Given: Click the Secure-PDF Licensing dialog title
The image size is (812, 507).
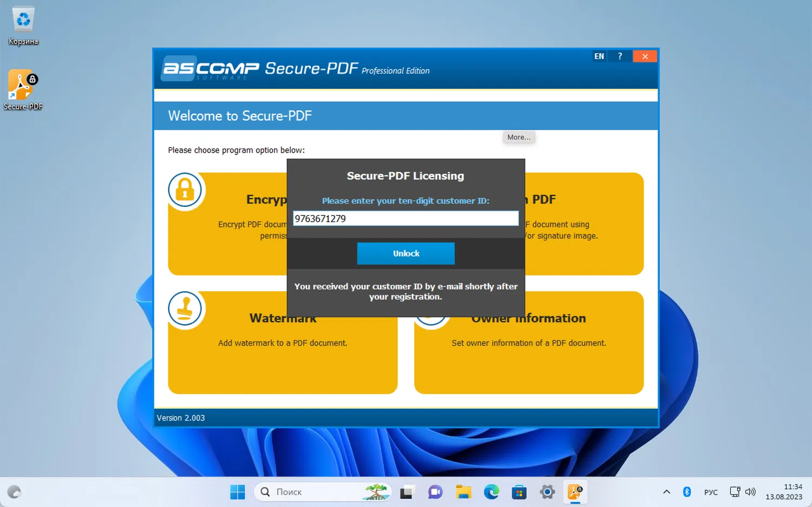Looking at the screenshot, I should coord(405,176).
